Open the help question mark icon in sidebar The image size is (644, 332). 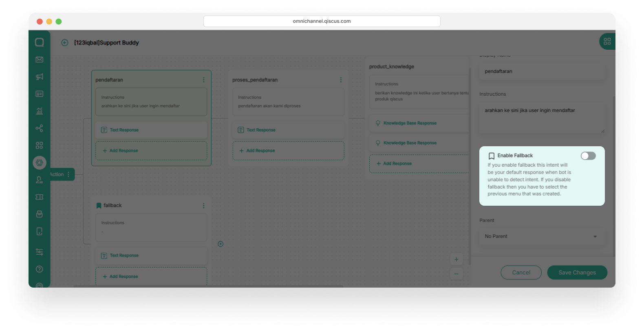(x=40, y=269)
